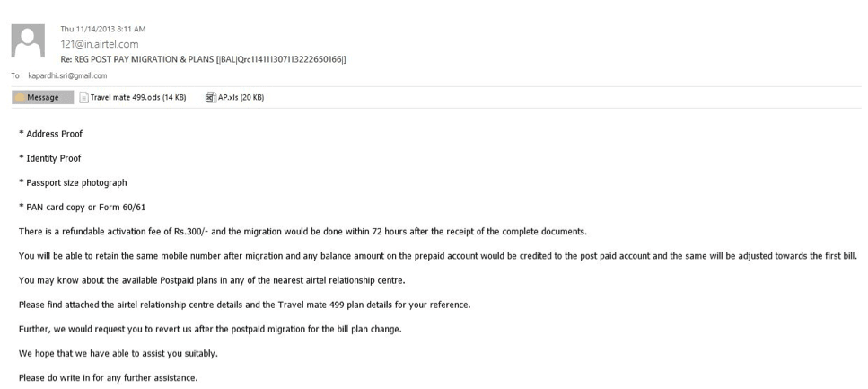The height and width of the screenshot is (389, 868).
Task: Click the REG POST PAY MIGRATION subject line
Action: click(203, 60)
